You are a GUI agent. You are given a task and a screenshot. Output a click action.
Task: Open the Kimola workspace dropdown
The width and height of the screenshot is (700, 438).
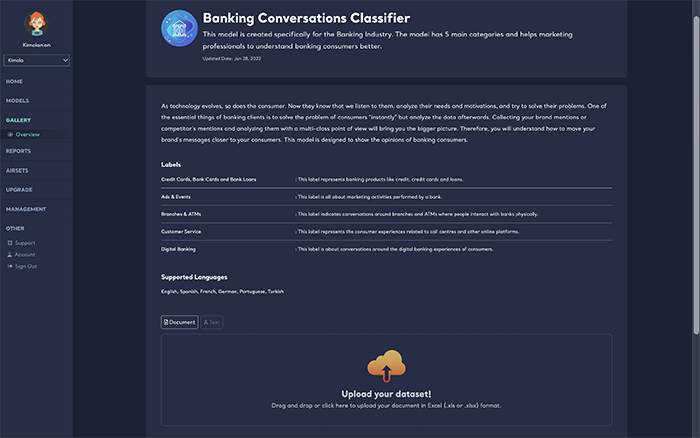[x=36, y=61]
